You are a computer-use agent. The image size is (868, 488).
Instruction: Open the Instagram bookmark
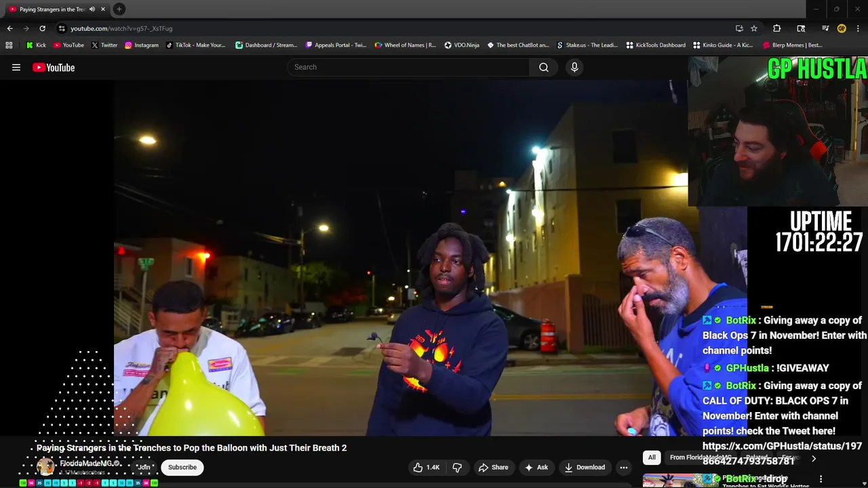point(141,45)
